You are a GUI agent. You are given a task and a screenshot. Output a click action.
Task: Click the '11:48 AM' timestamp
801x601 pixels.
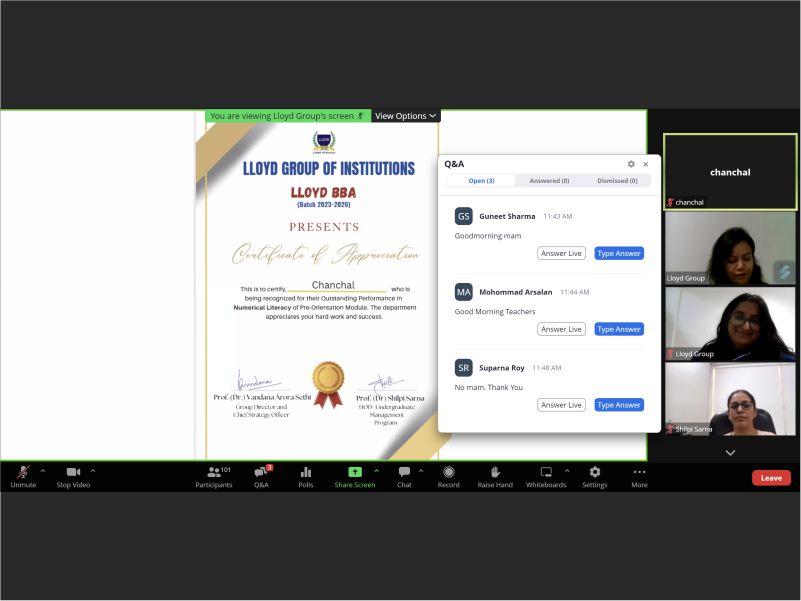tap(547, 367)
